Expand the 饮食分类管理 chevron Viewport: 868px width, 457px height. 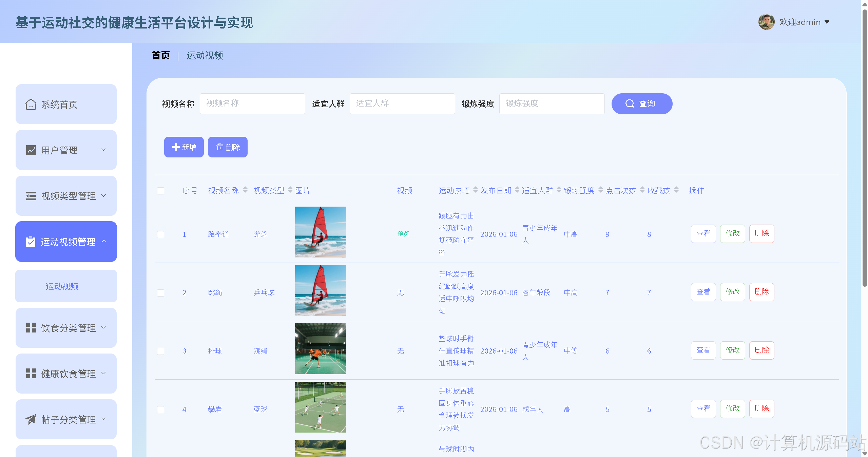[x=104, y=327]
